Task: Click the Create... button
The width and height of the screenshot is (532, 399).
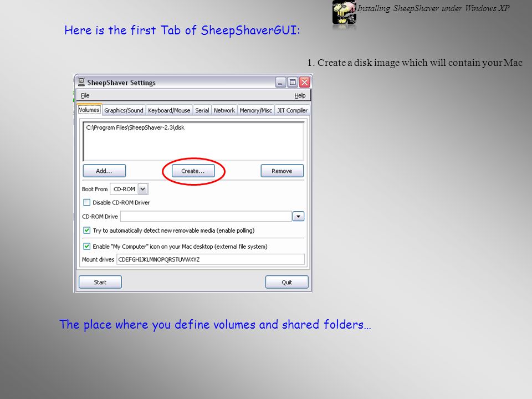Action: click(x=193, y=171)
